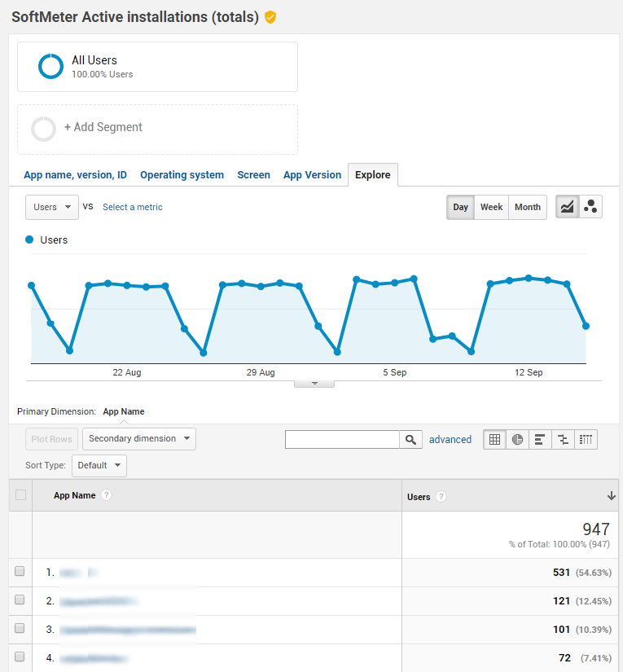Click the Plot Rows button

coord(52,439)
